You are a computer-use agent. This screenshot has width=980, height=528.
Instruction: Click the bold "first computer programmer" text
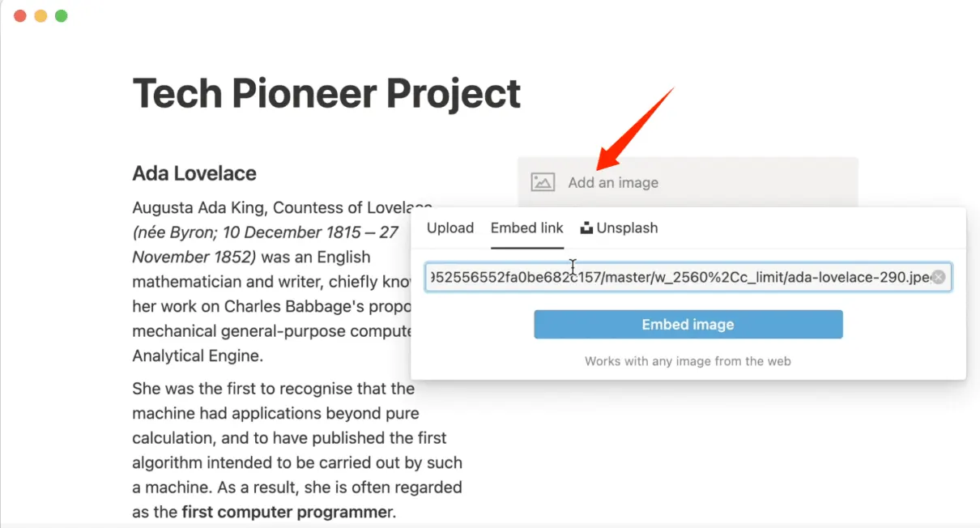click(283, 512)
